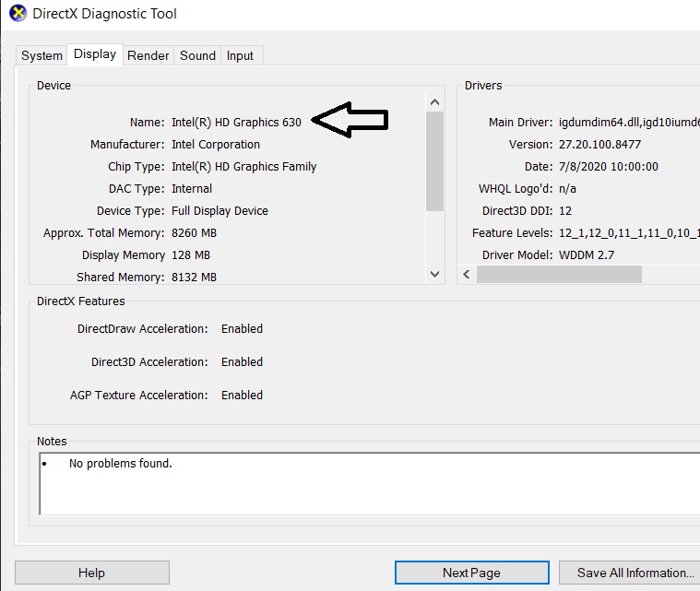Viewport: 700px width, 591px height.
Task: Click the 'Intel Corporation' manufacturer value
Action: click(216, 145)
